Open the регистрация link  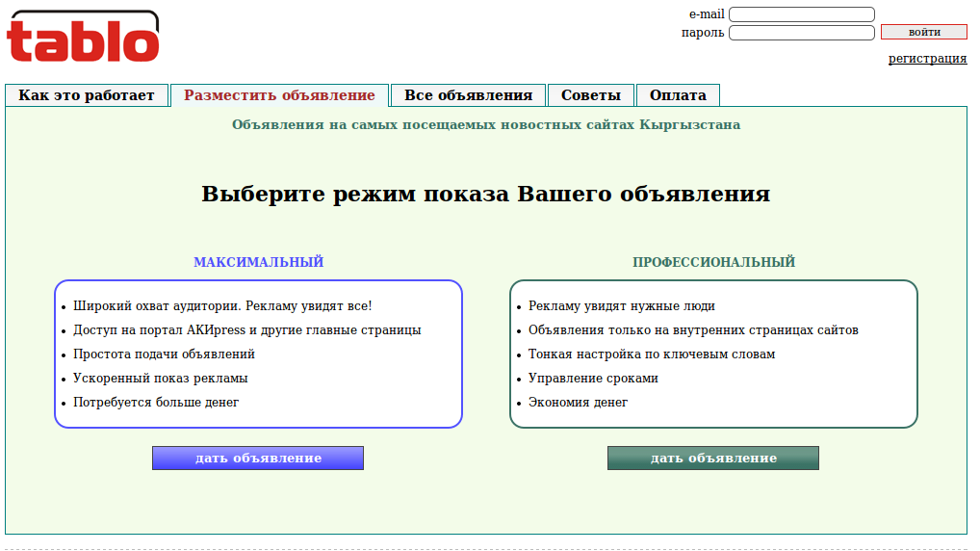pos(927,59)
